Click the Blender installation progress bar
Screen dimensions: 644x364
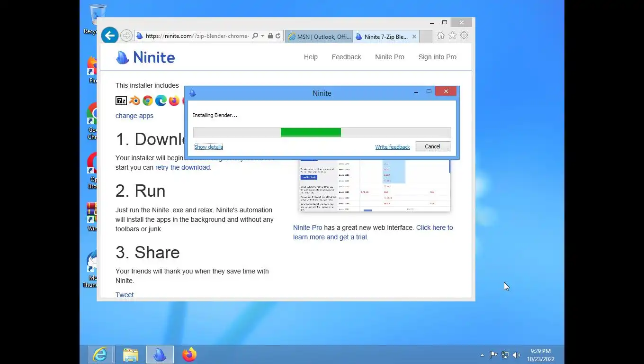[322, 132]
